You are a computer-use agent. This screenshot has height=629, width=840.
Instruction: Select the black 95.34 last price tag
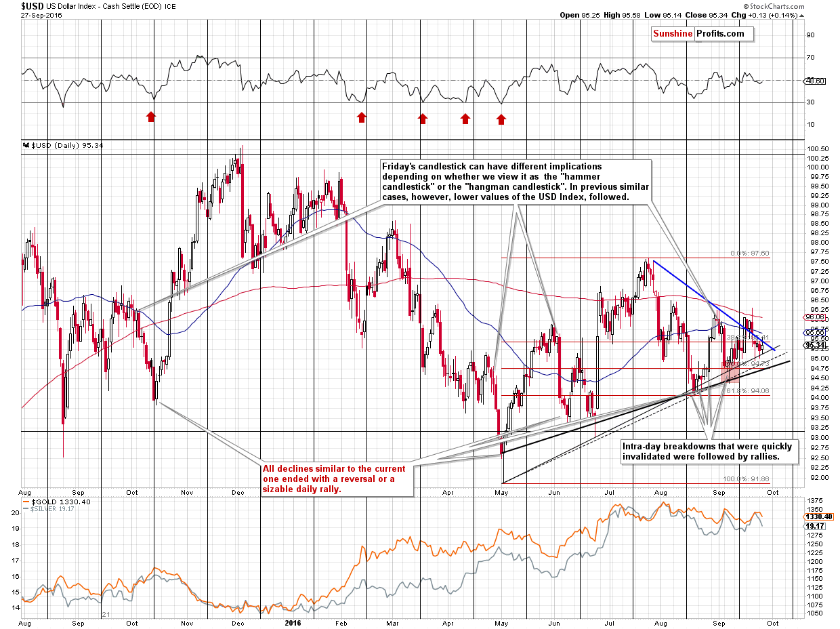[x=814, y=344]
